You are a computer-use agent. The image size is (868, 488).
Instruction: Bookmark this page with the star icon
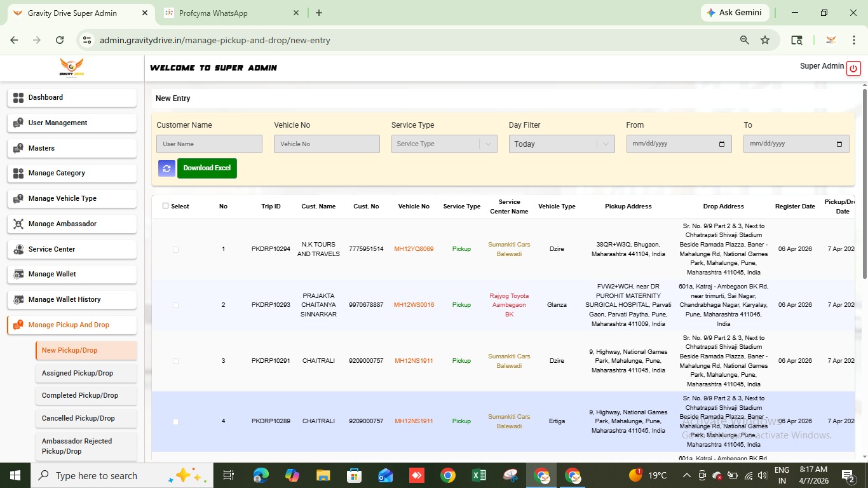click(x=765, y=40)
